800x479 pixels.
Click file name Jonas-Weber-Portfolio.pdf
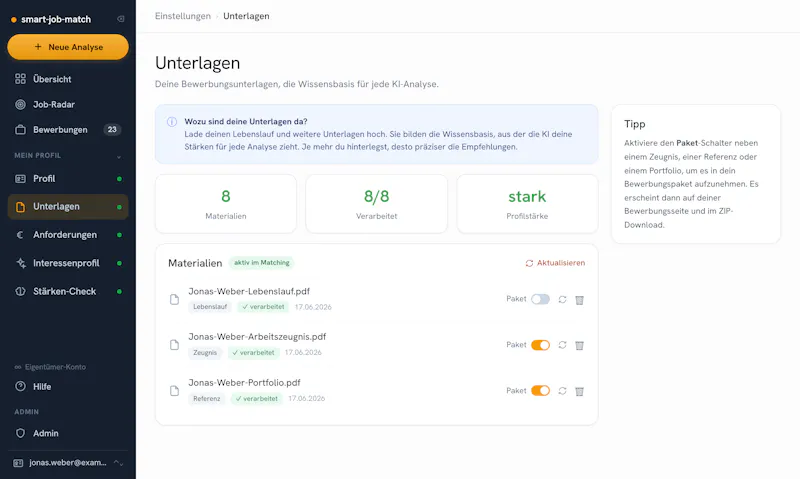coord(244,383)
